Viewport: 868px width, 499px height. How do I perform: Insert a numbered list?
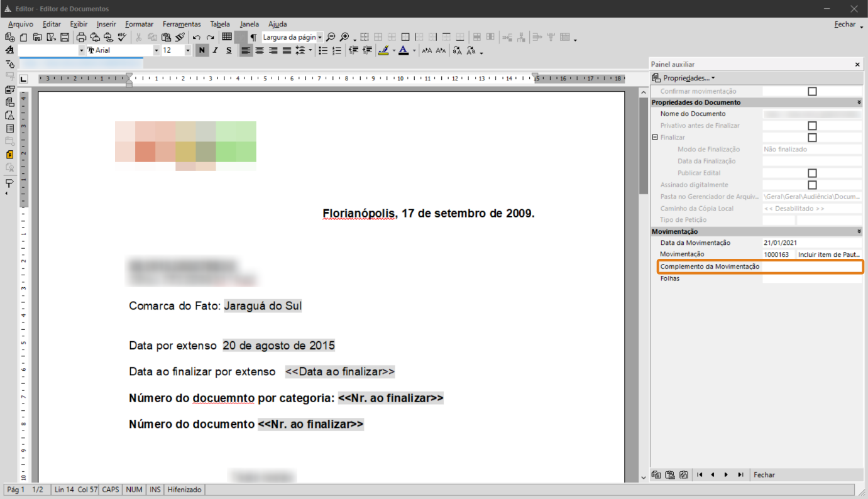coord(336,50)
